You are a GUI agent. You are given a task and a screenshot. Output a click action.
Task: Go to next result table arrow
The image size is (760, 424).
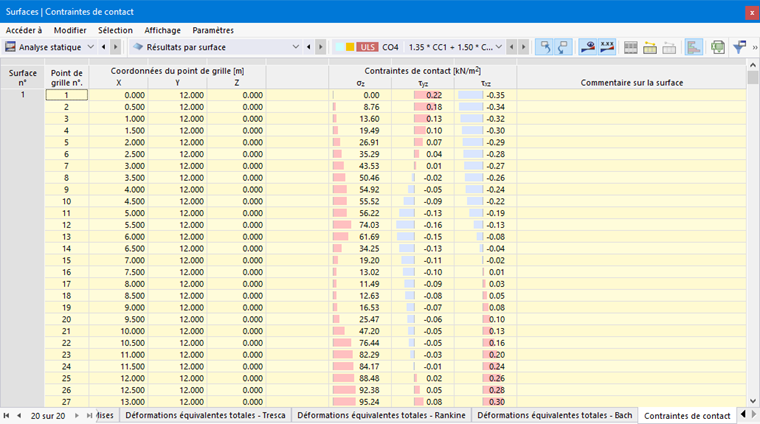click(x=320, y=47)
